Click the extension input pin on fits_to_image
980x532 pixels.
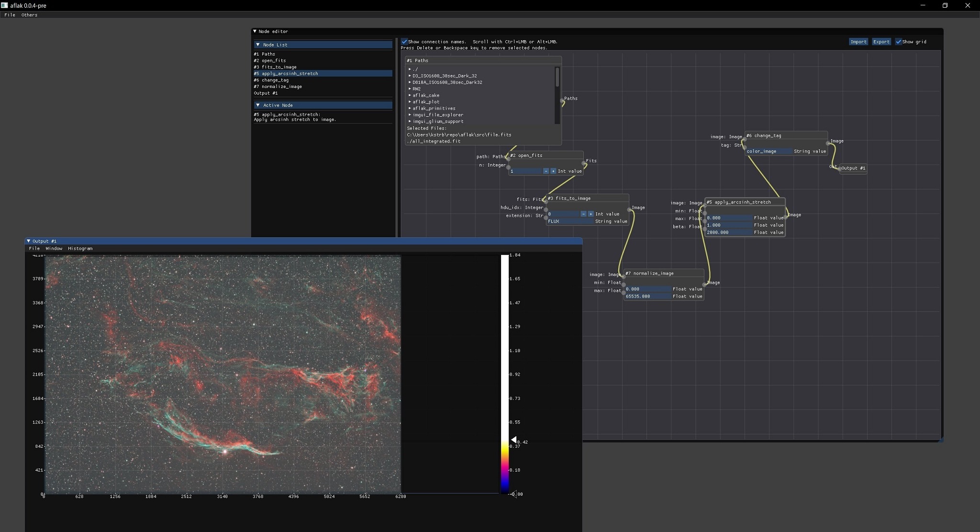coord(546,218)
